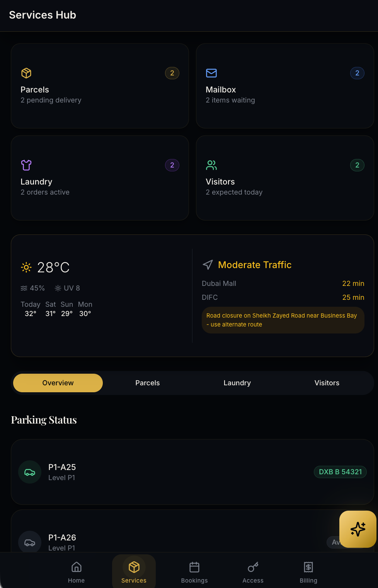Click the Laundry shirt icon
The image size is (378, 588).
26,165
